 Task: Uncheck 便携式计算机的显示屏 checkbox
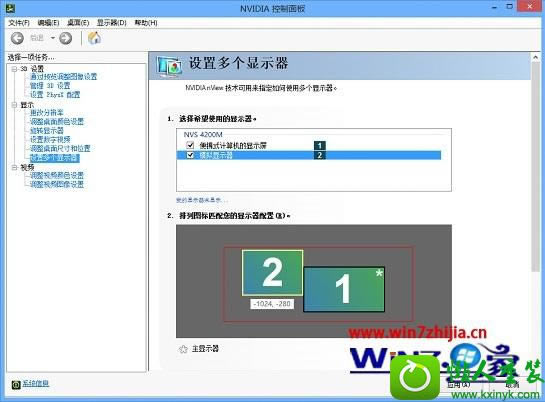[190, 145]
